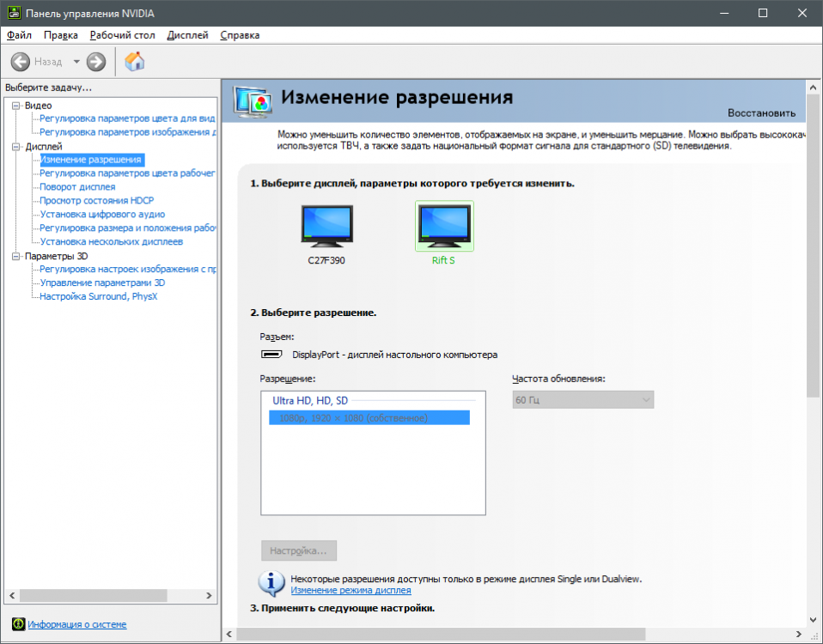Click the Дисплей category label in tree

(44, 146)
